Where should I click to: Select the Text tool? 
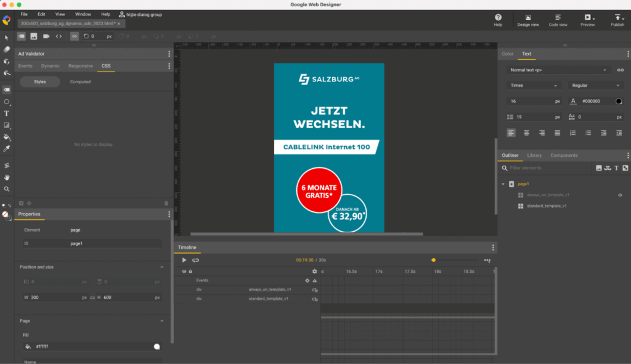(x=6, y=113)
